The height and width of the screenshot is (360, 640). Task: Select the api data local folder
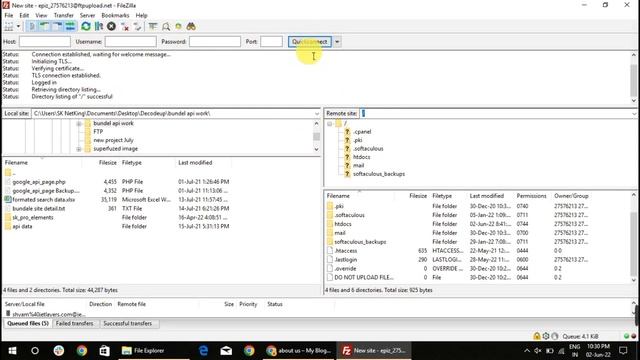(x=22, y=227)
